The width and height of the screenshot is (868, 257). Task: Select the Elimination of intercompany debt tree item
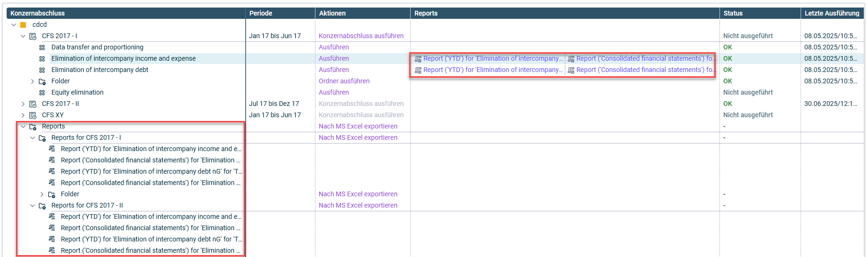(99, 70)
